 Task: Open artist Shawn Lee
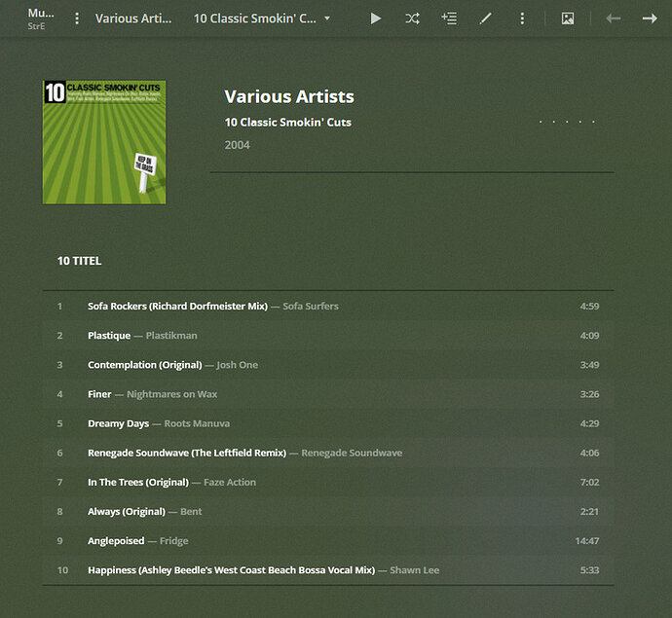pyautogui.click(x=415, y=570)
